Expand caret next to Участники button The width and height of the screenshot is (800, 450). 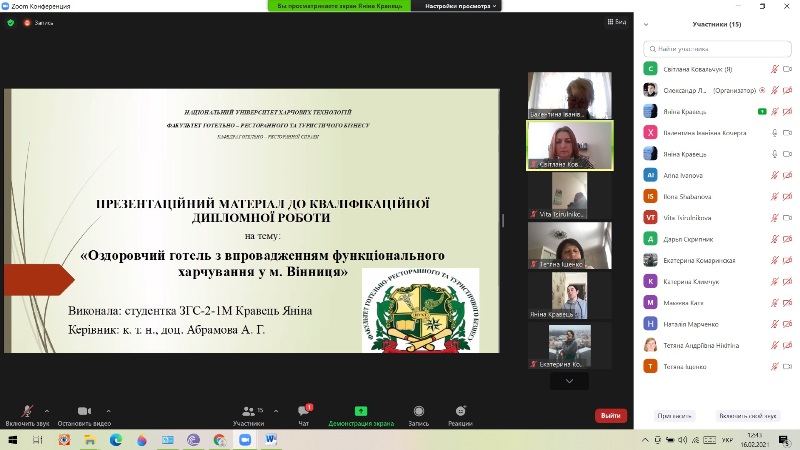pyautogui.click(x=276, y=411)
